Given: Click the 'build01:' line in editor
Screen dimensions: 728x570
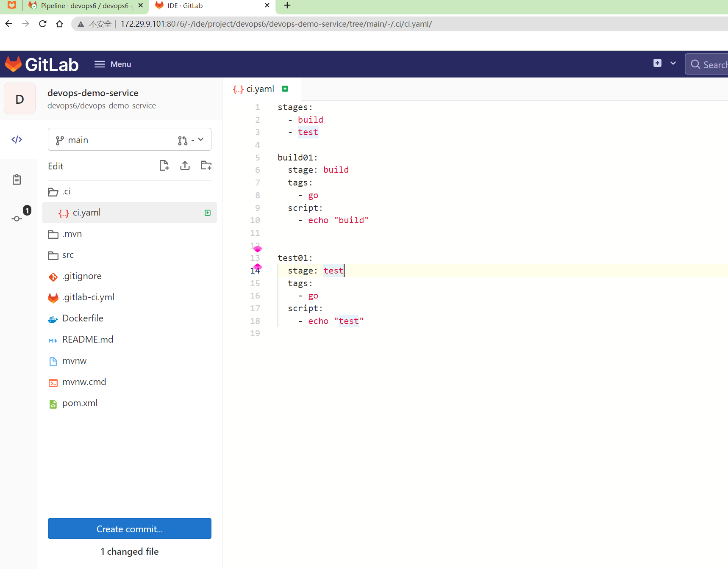Looking at the screenshot, I should tap(297, 158).
